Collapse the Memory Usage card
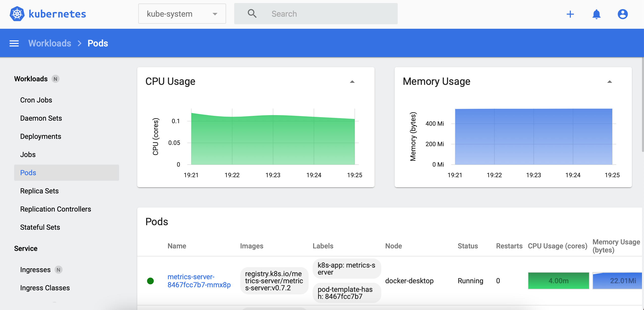 coord(610,82)
